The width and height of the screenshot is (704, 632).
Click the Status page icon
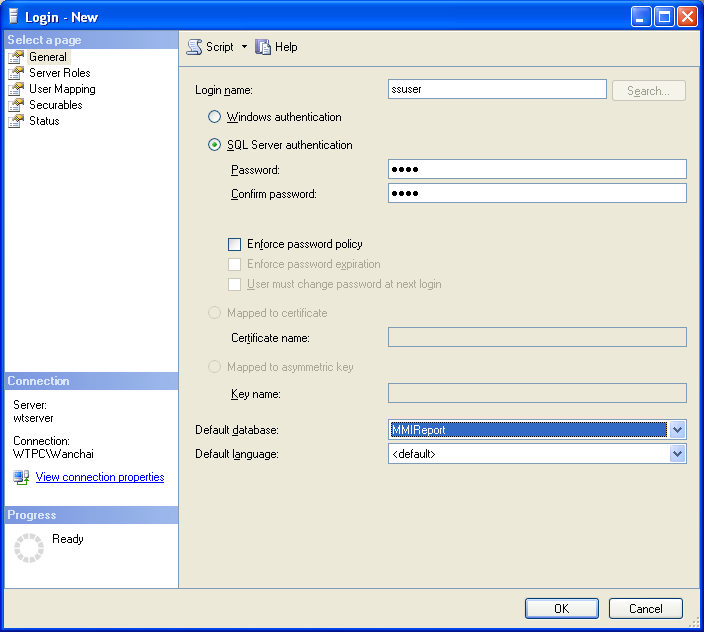pos(16,121)
